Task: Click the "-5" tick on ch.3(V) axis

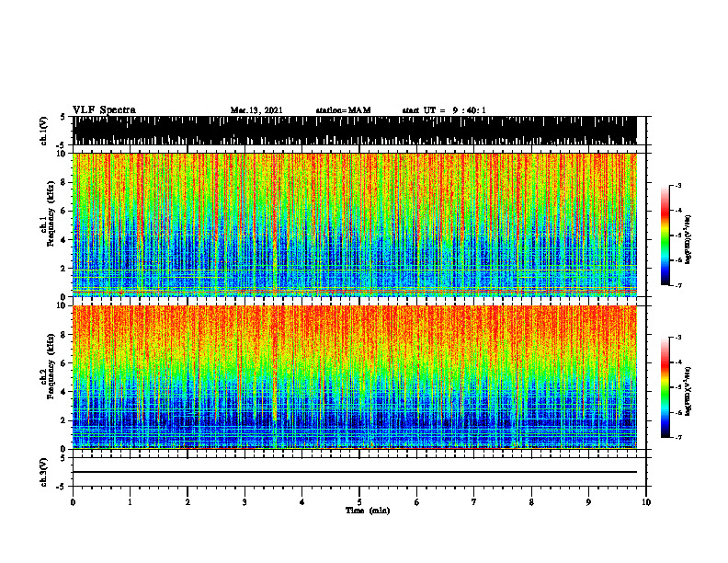Action: 63,487
